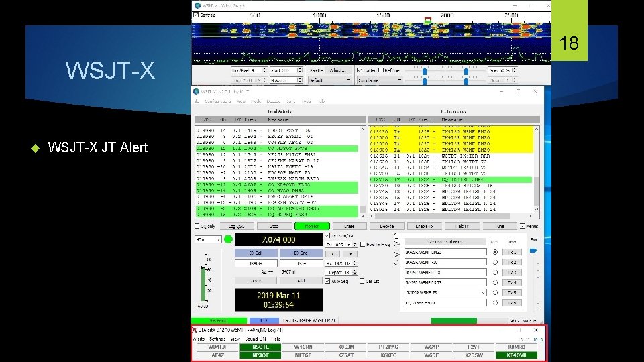
Task: Adjust the Bins/Pixel spinner in Wide Graph
Action: pos(249,70)
